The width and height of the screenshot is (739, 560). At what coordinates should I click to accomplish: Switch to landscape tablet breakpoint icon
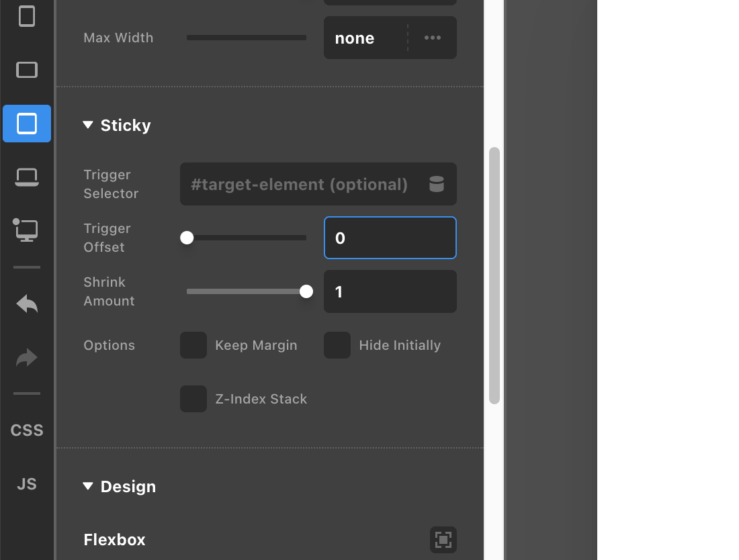[27, 70]
